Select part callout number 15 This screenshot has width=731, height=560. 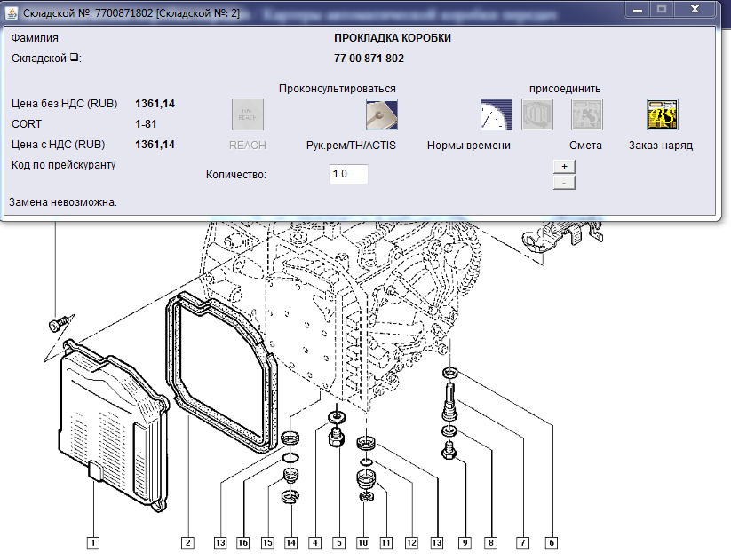pyautogui.click(x=267, y=543)
